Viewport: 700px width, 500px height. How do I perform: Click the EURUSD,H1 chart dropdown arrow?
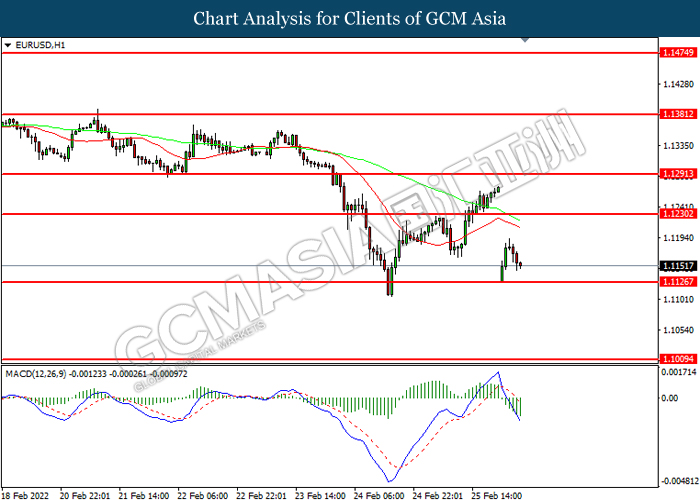coord(8,45)
